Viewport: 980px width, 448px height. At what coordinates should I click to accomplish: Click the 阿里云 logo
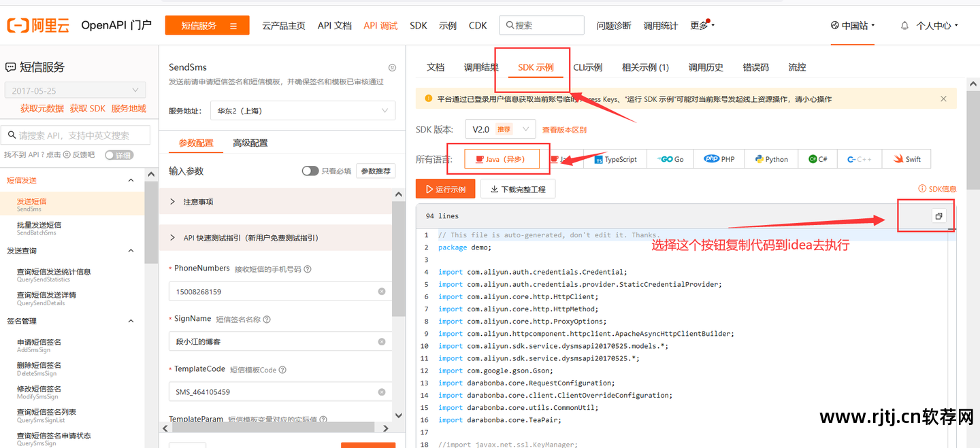[x=39, y=25]
